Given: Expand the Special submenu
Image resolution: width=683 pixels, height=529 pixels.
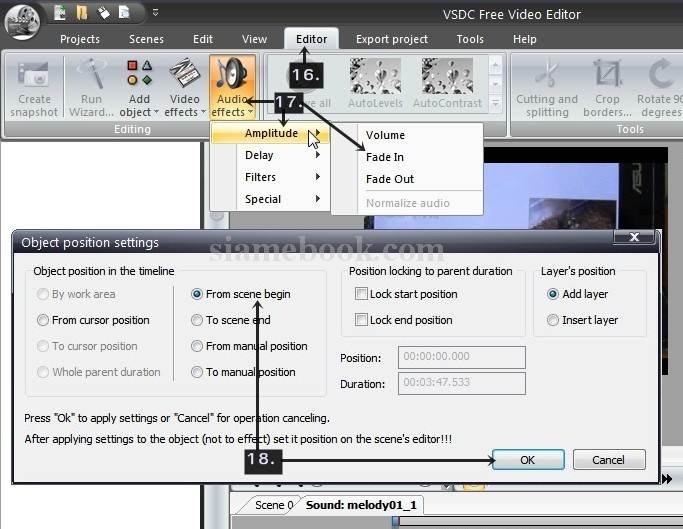Looking at the screenshot, I should tap(270, 199).
